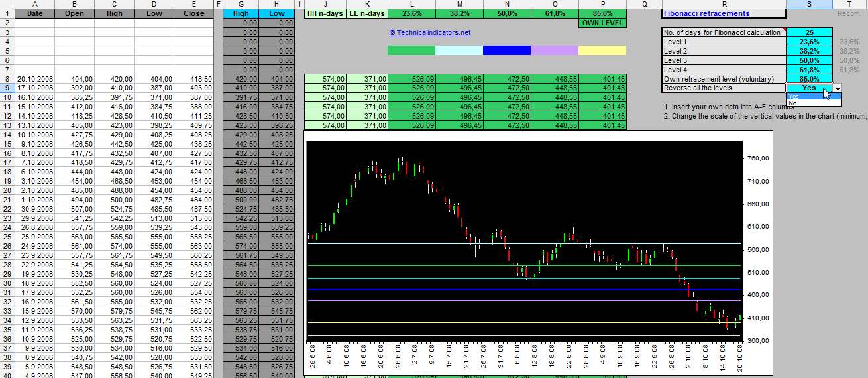The image size is (868, 378).
Task: Select row 1 header
Action: tap(7, 13)
